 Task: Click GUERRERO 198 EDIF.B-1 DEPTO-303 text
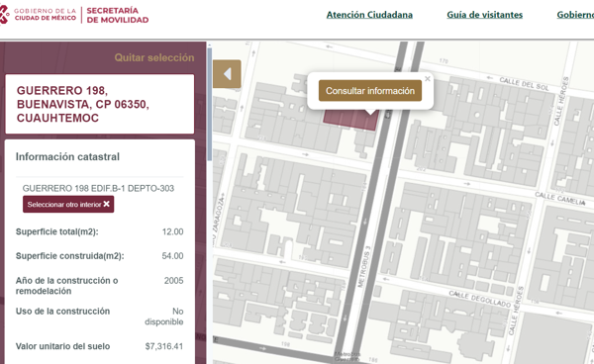coord(98,189)
